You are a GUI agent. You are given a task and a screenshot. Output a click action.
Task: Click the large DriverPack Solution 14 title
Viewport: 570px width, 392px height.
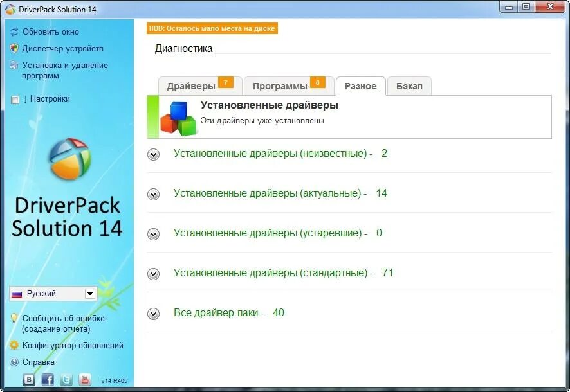pos(67,217)
